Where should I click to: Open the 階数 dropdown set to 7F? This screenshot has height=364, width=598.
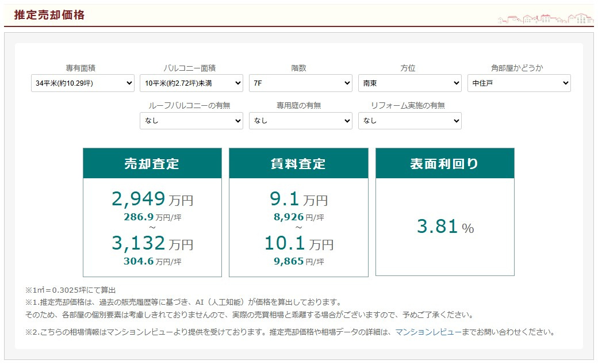pyautogui.click(x=300, y=83)
